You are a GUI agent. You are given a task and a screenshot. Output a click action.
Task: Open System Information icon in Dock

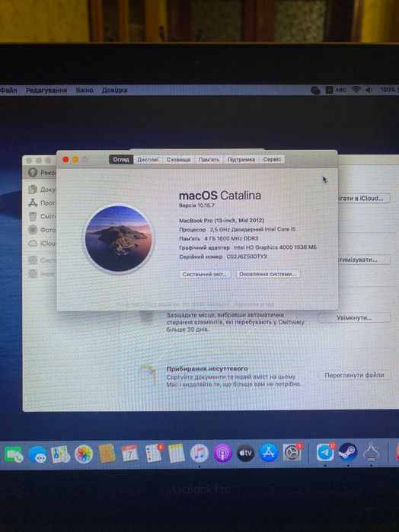[371, 452]
